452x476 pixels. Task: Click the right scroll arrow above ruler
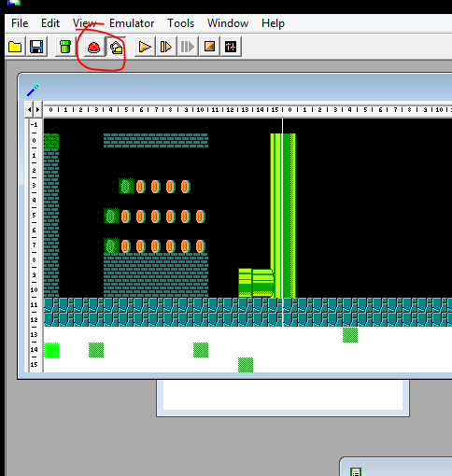click(38, 109)
